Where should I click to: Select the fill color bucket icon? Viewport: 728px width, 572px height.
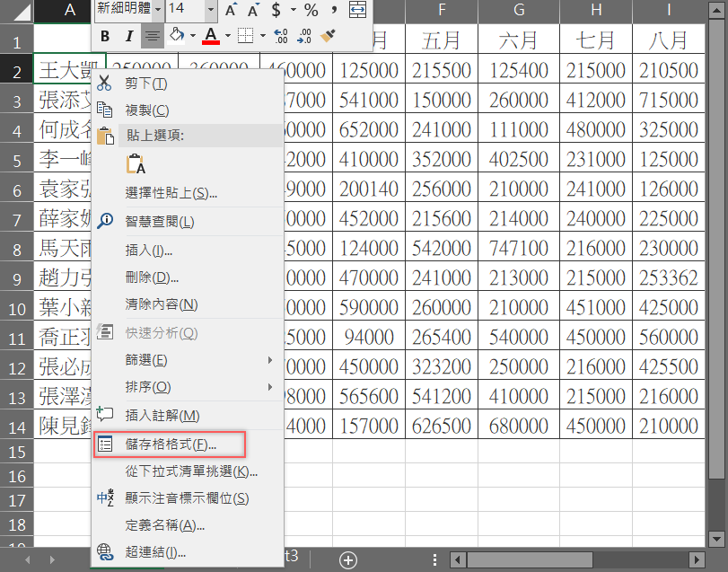[176, 34]
